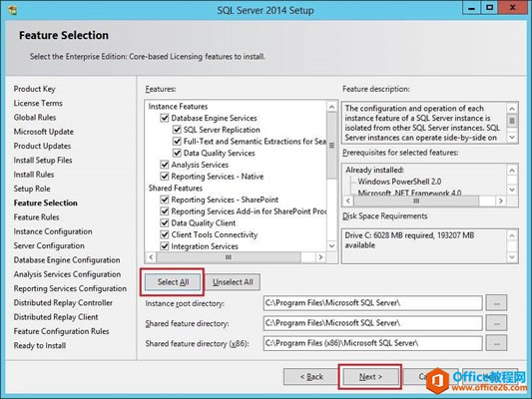Select the Shared Features tree node
Image resolution: width=532 pixels, height=399 pixels.
175,188
